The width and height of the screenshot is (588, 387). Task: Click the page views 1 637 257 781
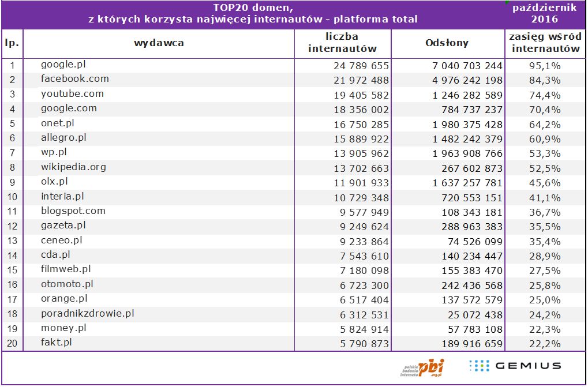(x=467, y=183)
